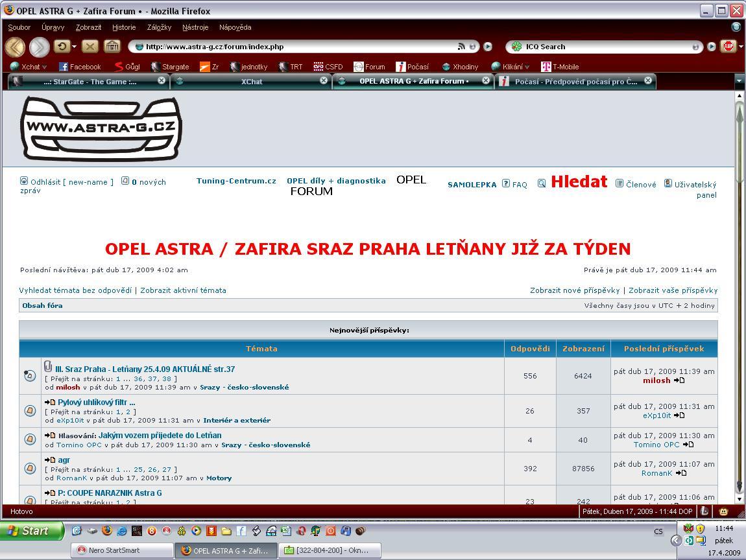This screenshot has height=560, width=746.
Task: Open the Pylový uhlíkový filtr topic
Action: coord(96,402)
